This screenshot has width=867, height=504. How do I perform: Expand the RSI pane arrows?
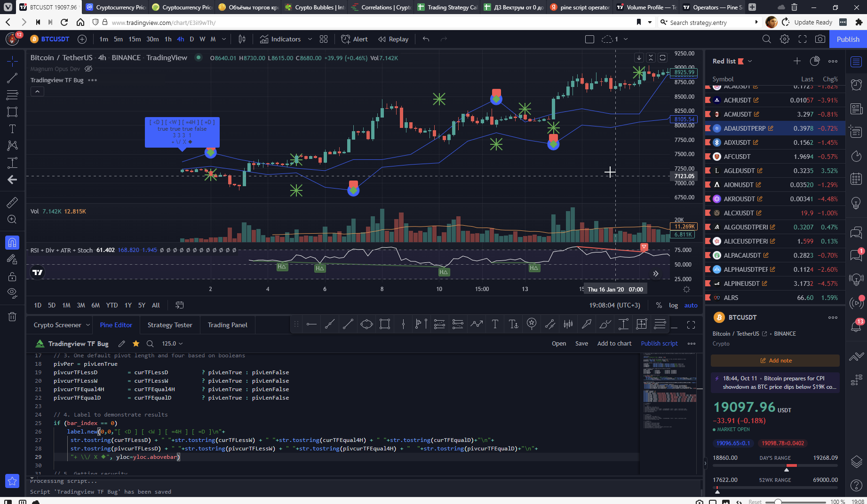click(655, 274)
